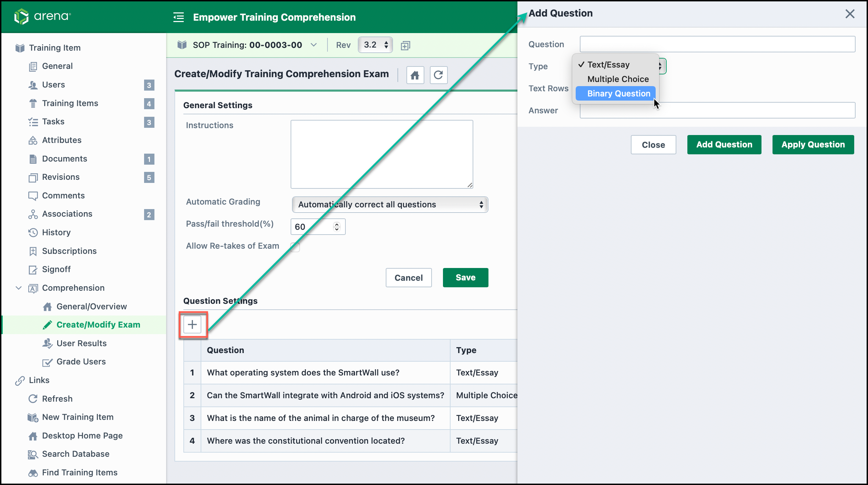Click the home icon beside exam title

coord(415,75)
